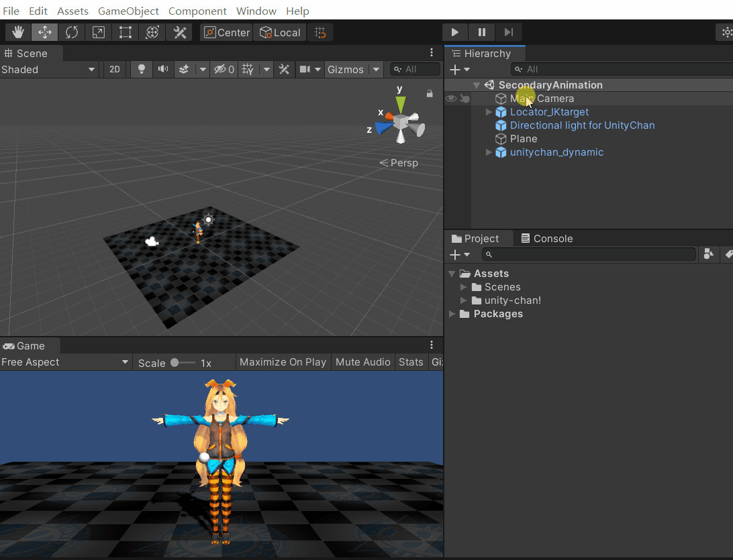Open custom editor tools
The width and height of the screenshot is (733, 560).
coord(179,32)
